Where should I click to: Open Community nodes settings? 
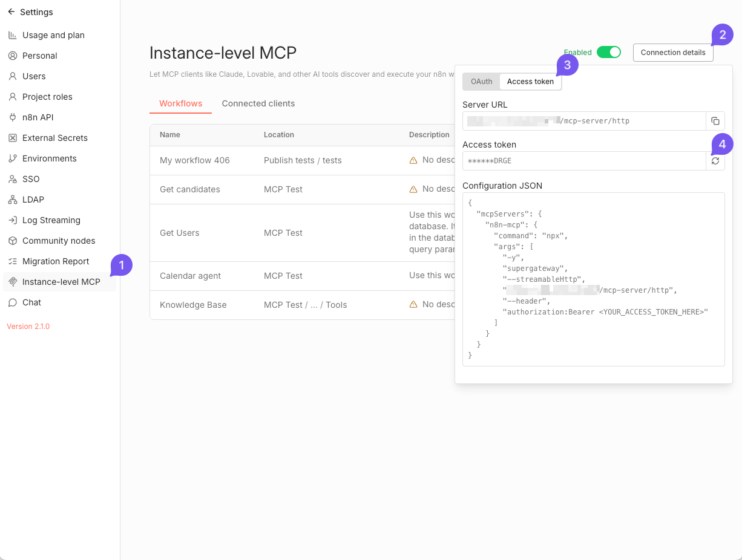point(59,241)
